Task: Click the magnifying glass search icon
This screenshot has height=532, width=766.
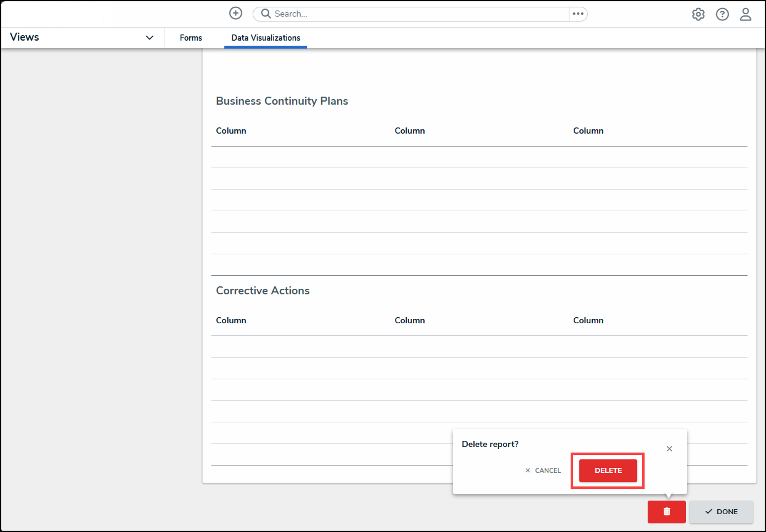Action: coord(266,14)
